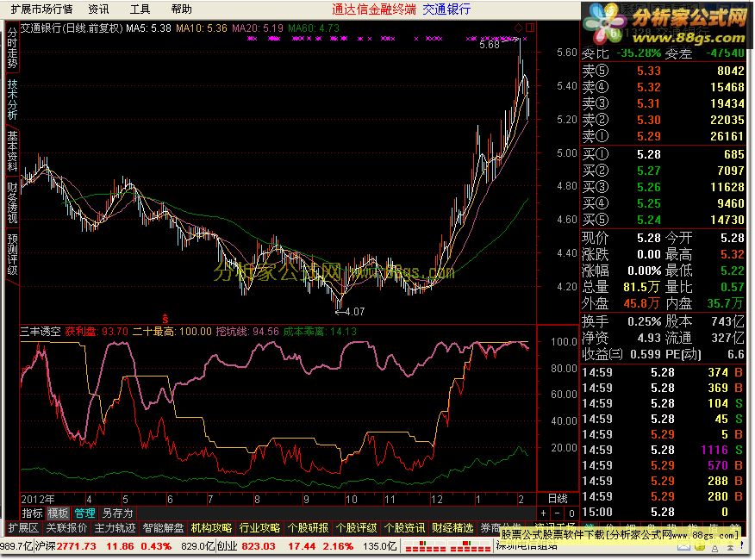This screenshot has height=560, width=755.
Task: Click the 沪深 index value 2771.73
Action: 77,546
